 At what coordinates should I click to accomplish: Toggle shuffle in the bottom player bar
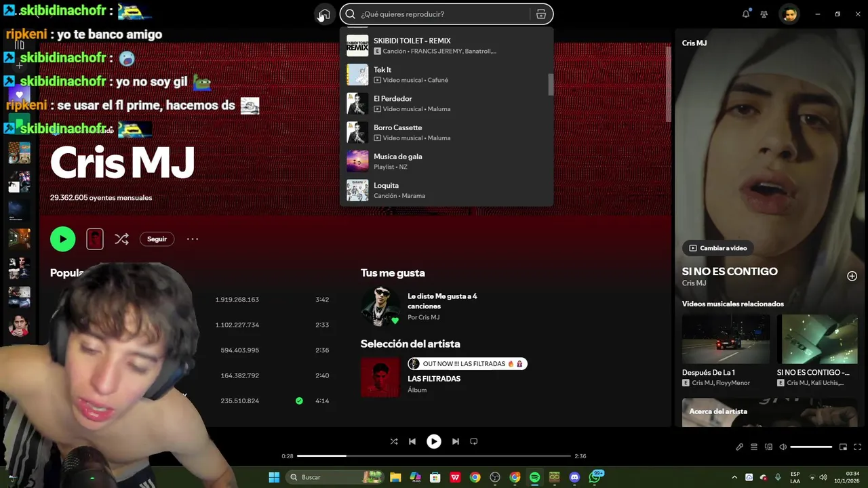[394, 441]
